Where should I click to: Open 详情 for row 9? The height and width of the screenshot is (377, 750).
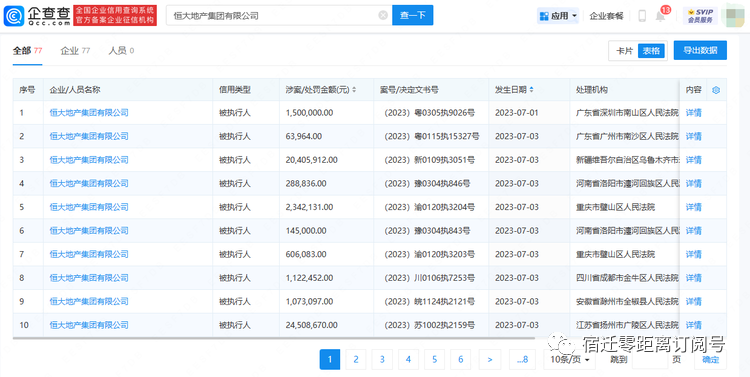[694, 301]
